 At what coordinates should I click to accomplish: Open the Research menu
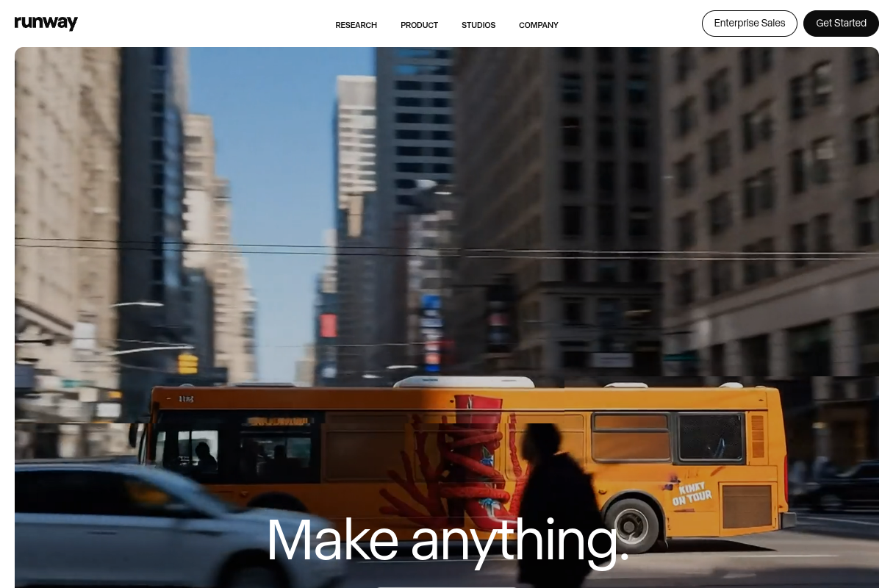(356, 25)
